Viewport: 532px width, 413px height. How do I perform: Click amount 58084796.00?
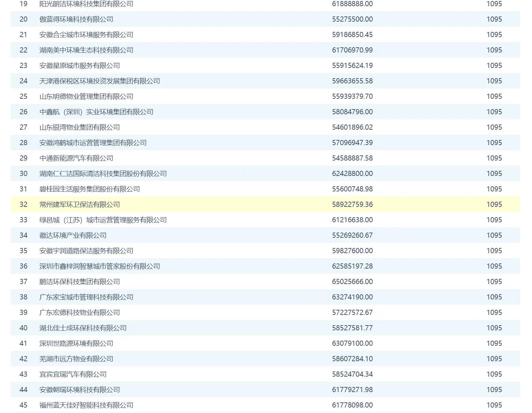tap(352, 112)
